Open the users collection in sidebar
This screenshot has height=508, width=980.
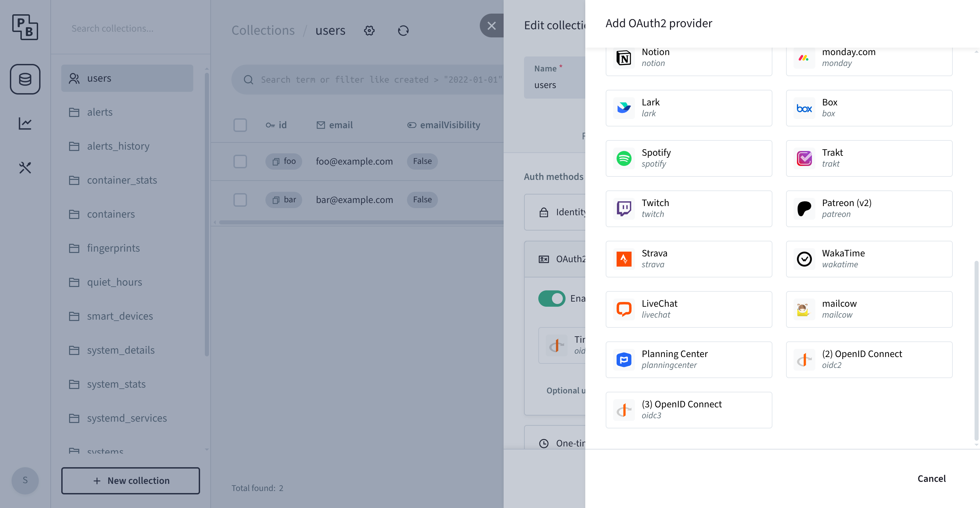[127, 78]
